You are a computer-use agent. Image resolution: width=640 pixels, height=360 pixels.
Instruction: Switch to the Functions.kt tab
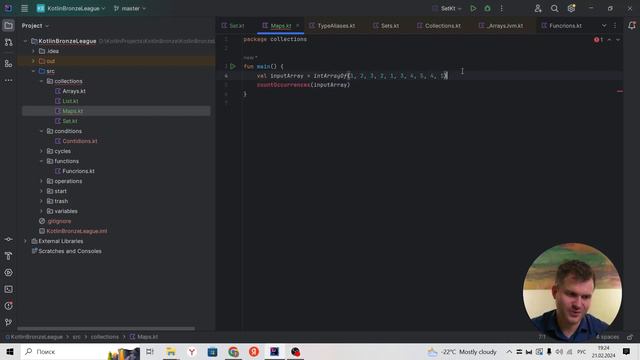pos(562,26)
